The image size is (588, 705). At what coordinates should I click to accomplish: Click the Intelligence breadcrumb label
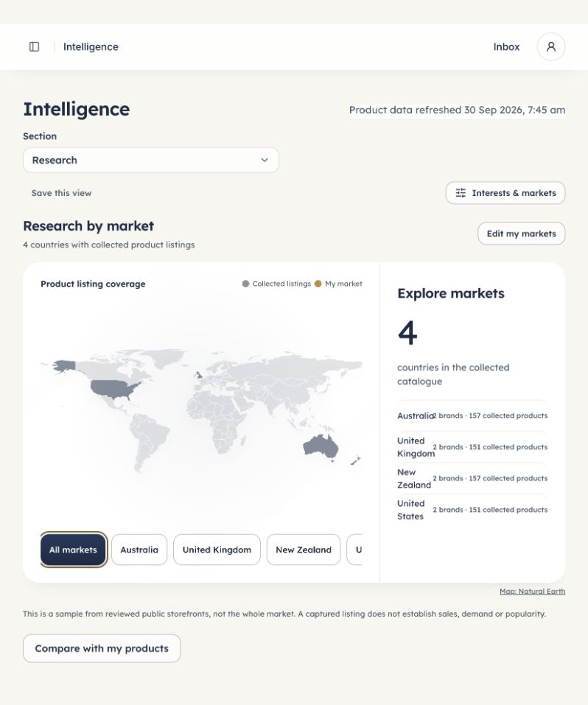pos(91,46)
